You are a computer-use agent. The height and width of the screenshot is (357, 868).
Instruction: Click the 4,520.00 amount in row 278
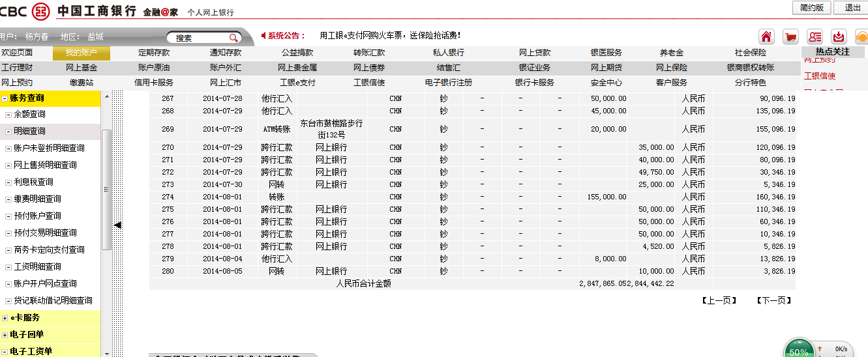(x=658, y=246)
